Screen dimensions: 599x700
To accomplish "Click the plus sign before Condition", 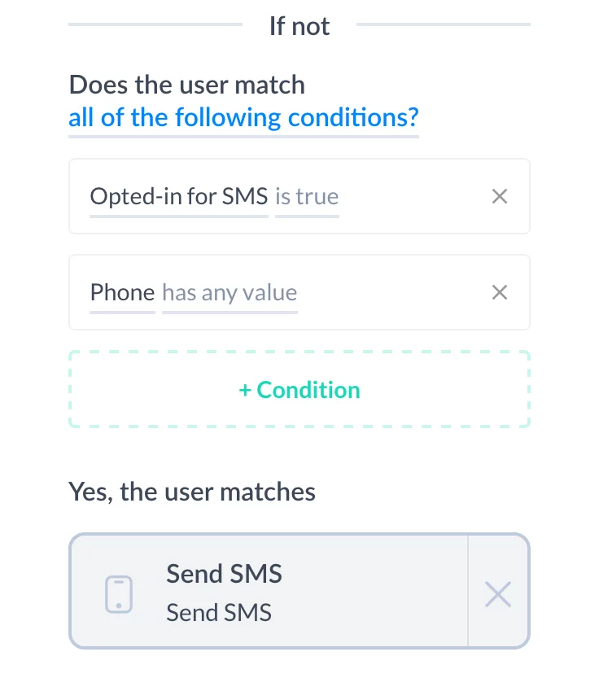I will [245, 390].
